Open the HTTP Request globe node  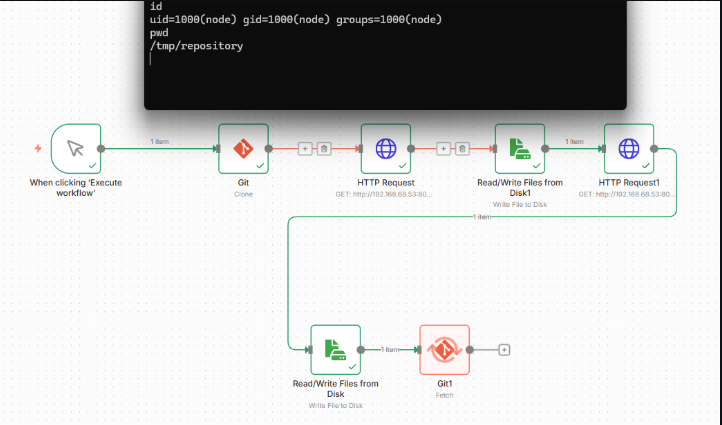[x=385, y=149]
